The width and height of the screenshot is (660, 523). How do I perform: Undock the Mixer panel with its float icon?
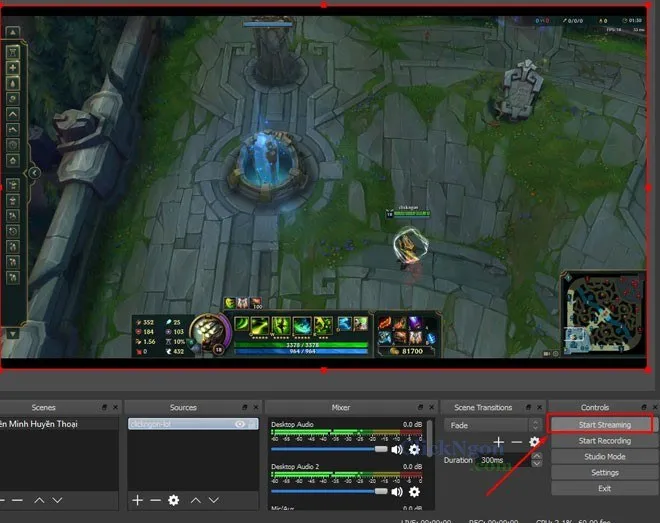(x=420, y=407)
